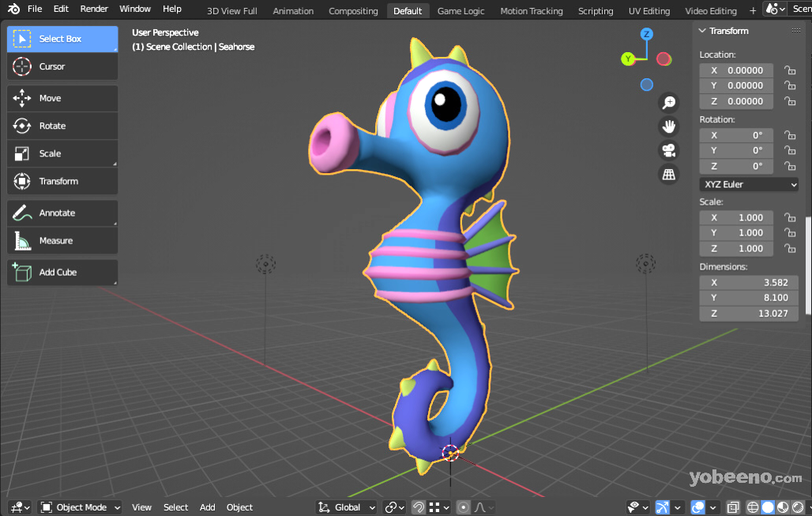Open the viewport Select menu

[175, 507]
